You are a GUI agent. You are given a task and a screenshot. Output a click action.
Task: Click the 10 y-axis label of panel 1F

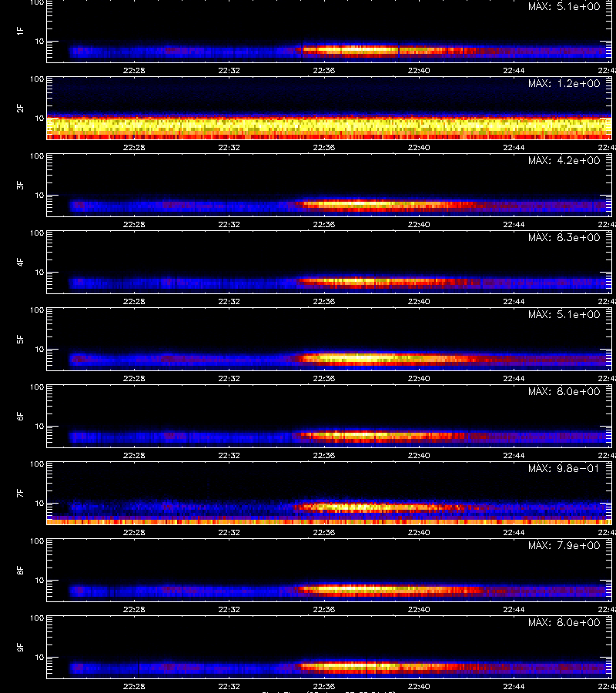point(39,41)
